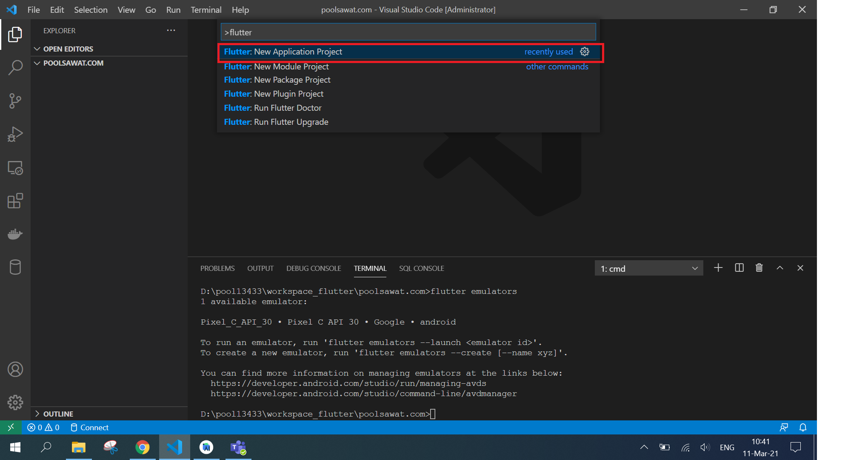Viewport: 868px width, 460px height.
Task: Open the Manage gear in activity bar
Action: 15,402
